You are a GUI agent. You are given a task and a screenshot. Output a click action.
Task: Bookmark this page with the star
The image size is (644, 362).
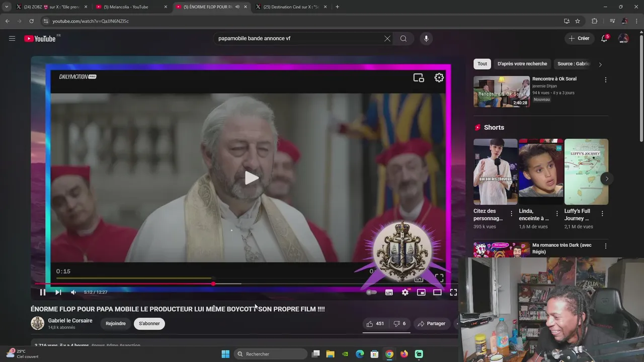(578, 21)
